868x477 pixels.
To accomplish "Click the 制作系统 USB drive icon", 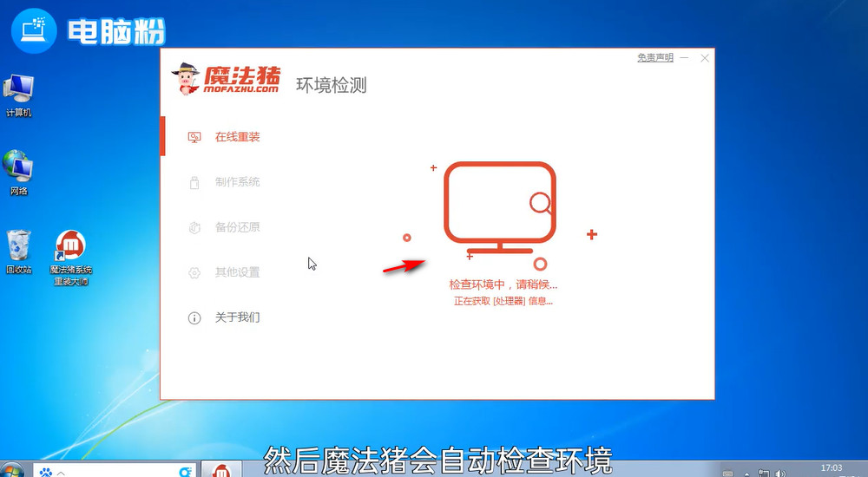I will point(194,183).
